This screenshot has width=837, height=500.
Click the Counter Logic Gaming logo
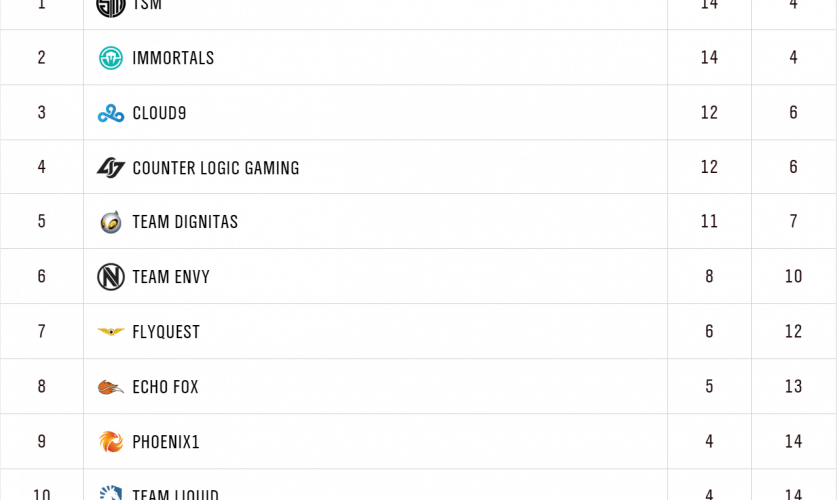click(x=111, y=168)
